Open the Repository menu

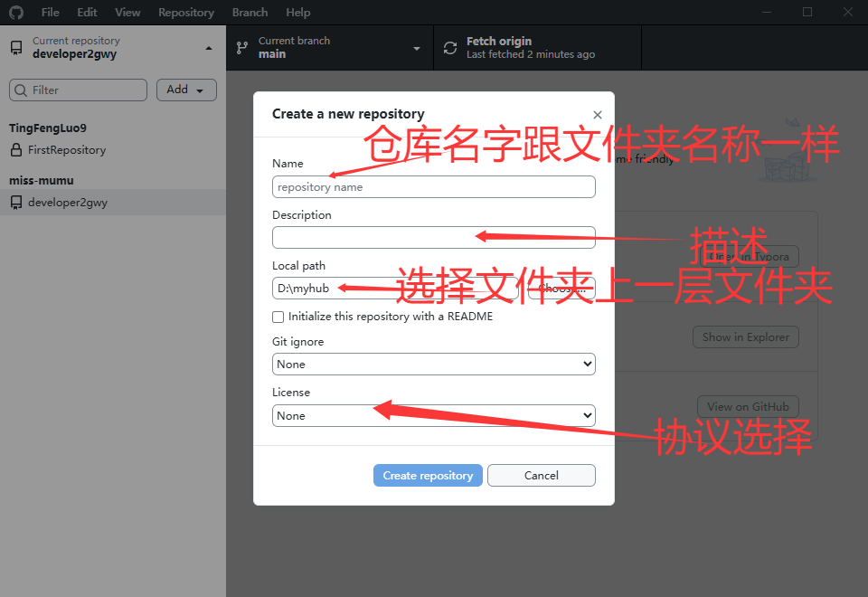tap(185, 13)
